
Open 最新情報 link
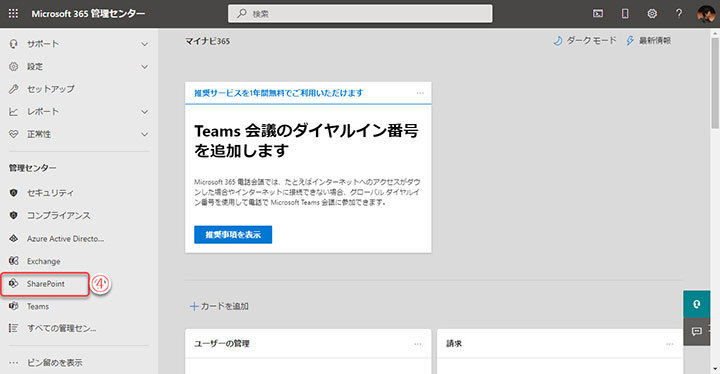point(655,40)
